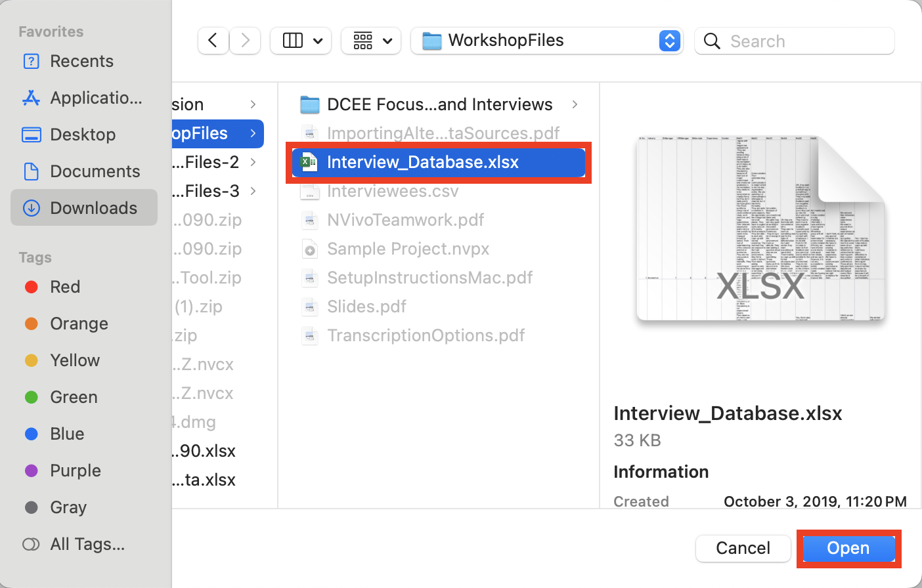Click the XLSX preview thumbnail

(x=760, y=228)
